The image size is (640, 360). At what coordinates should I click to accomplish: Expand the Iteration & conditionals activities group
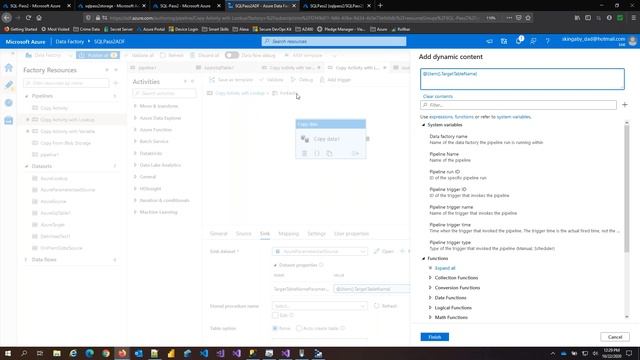135,200
